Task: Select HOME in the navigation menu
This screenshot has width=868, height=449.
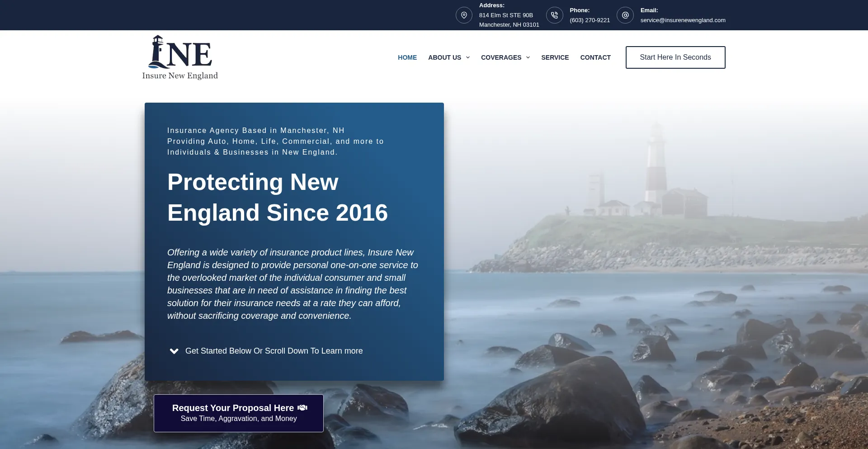Action: click(407, 57)
